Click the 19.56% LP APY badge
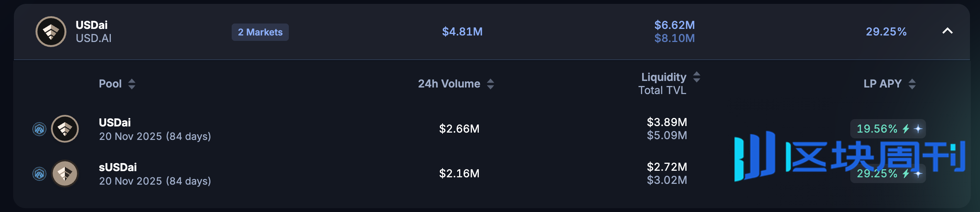Viewport: 980px width, 212px height. click(x=888, y=129)
